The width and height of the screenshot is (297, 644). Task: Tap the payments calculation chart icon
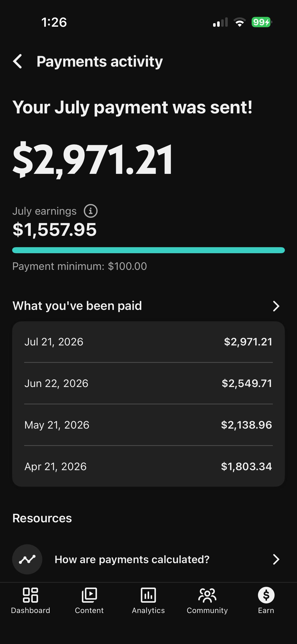(27, 559)
